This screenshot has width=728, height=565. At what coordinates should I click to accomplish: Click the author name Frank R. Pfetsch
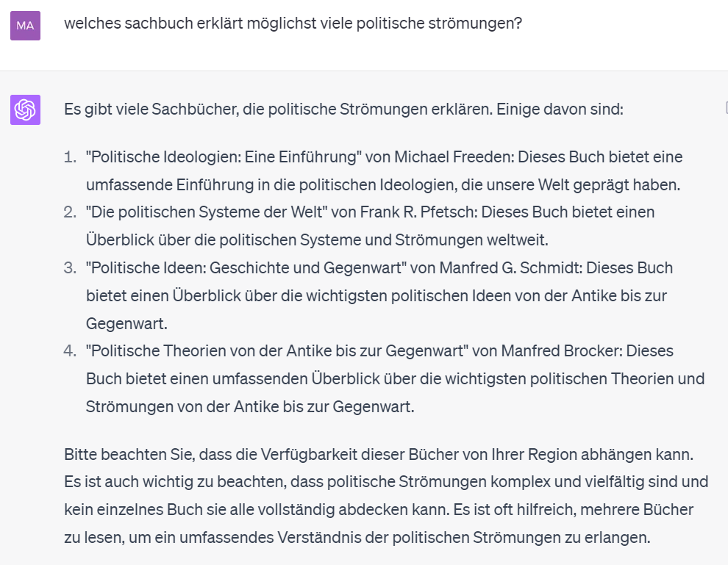pos(416,212)
